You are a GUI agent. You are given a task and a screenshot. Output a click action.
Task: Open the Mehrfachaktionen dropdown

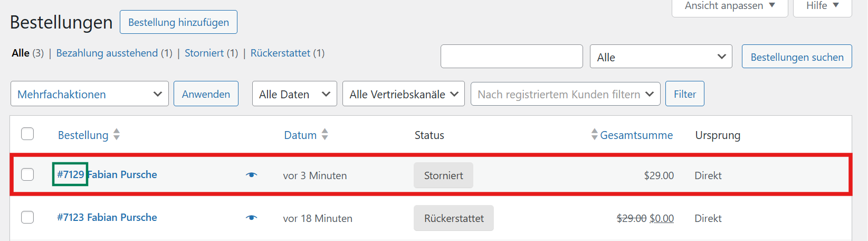90,94
